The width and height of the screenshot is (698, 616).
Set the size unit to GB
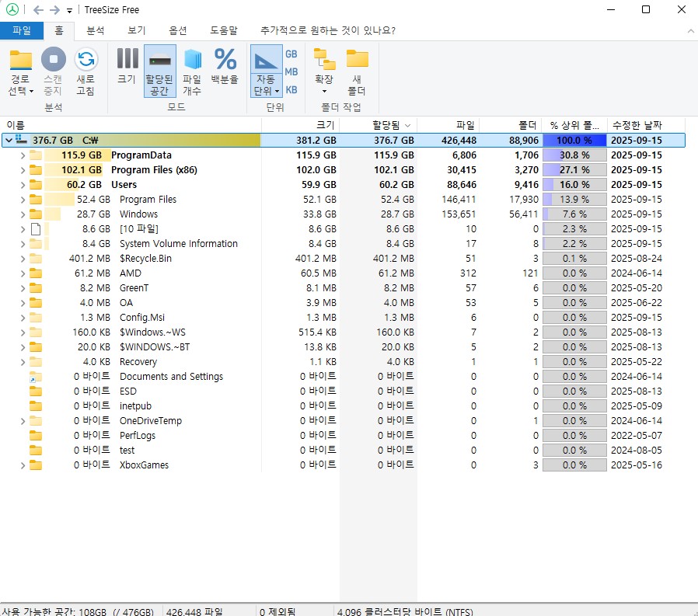tap(291, 54)
